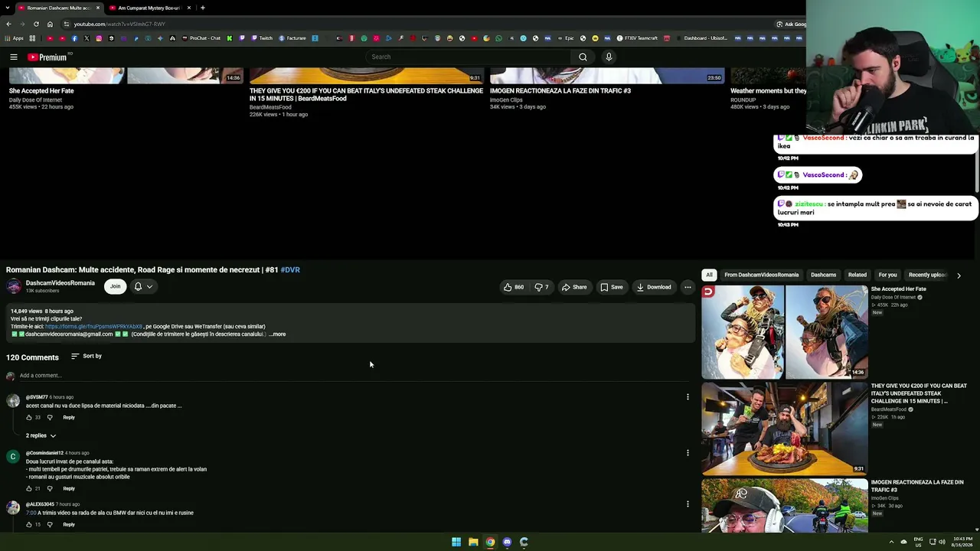Open more actions menu beside Download
The image size is (980, 551).
688,287
